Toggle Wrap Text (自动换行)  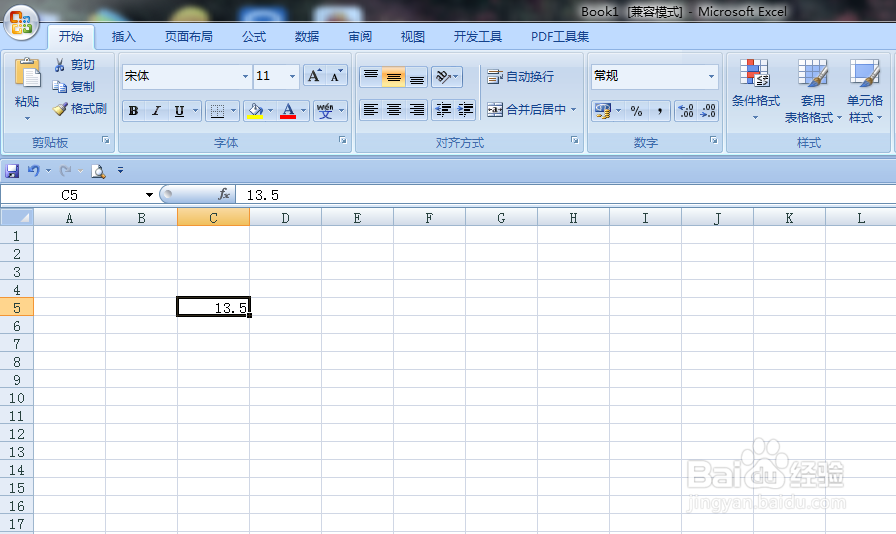pos(521,77)
